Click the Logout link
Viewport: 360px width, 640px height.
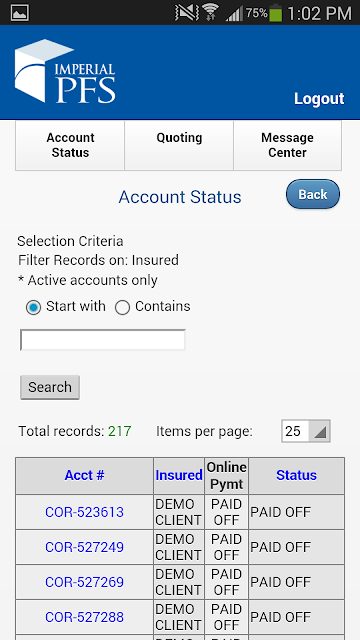point(319,99)
